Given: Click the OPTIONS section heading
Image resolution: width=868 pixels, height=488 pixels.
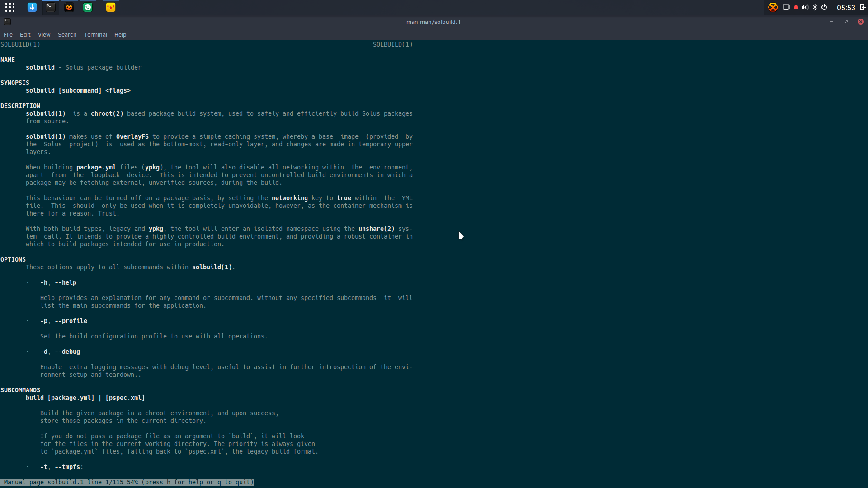Looking at the screenshot, I should (13, 259).
